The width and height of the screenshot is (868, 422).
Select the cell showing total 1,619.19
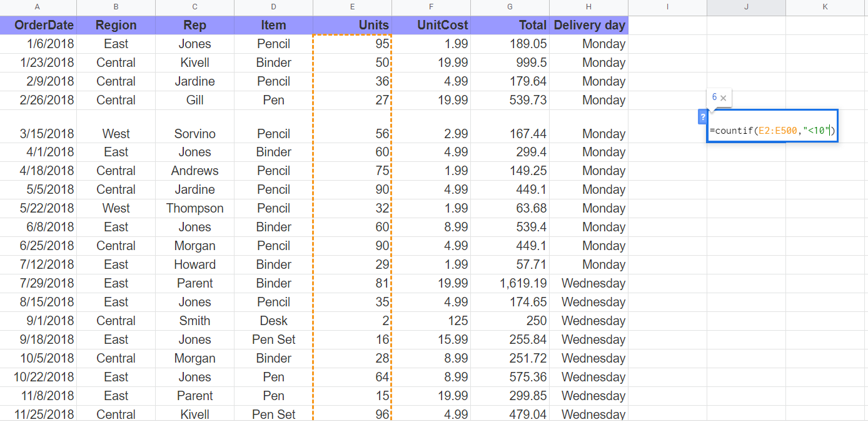pyautogui.click(x=510, y=283)
